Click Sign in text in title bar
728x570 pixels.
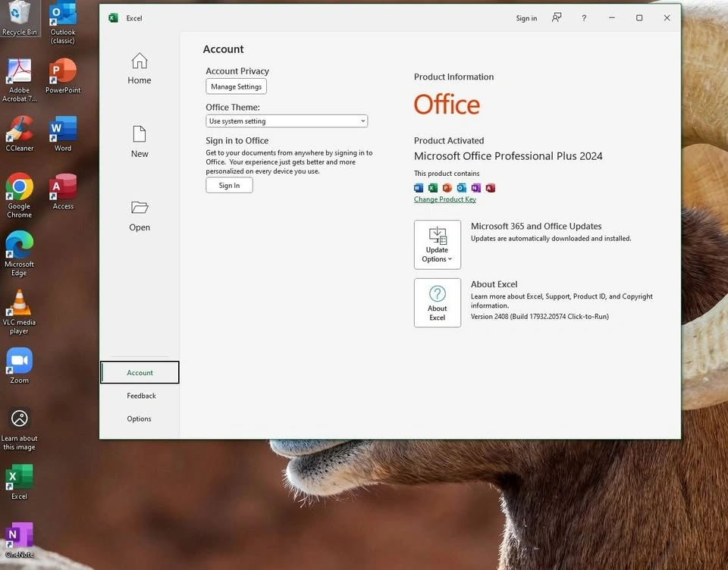526,18
